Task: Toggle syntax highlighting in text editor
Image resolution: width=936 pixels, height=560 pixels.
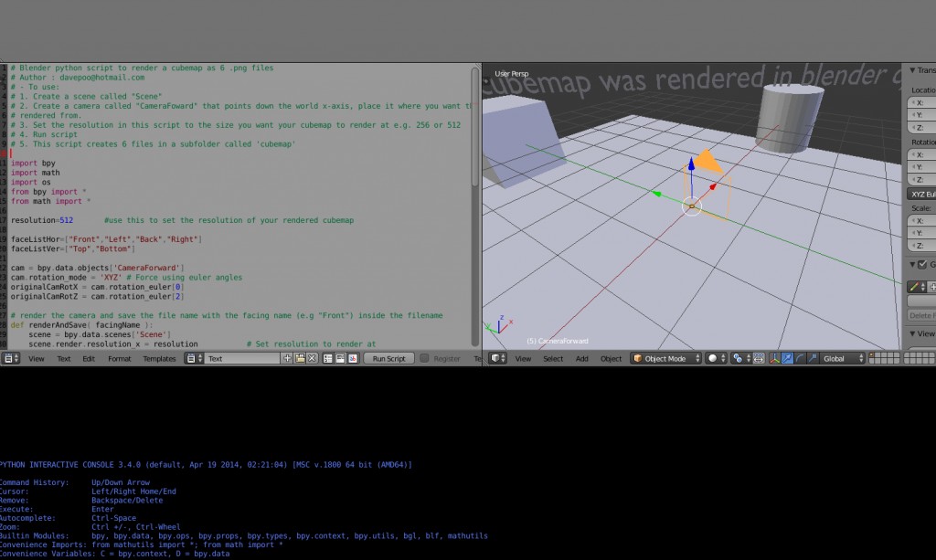Action: tap(351, 358)
